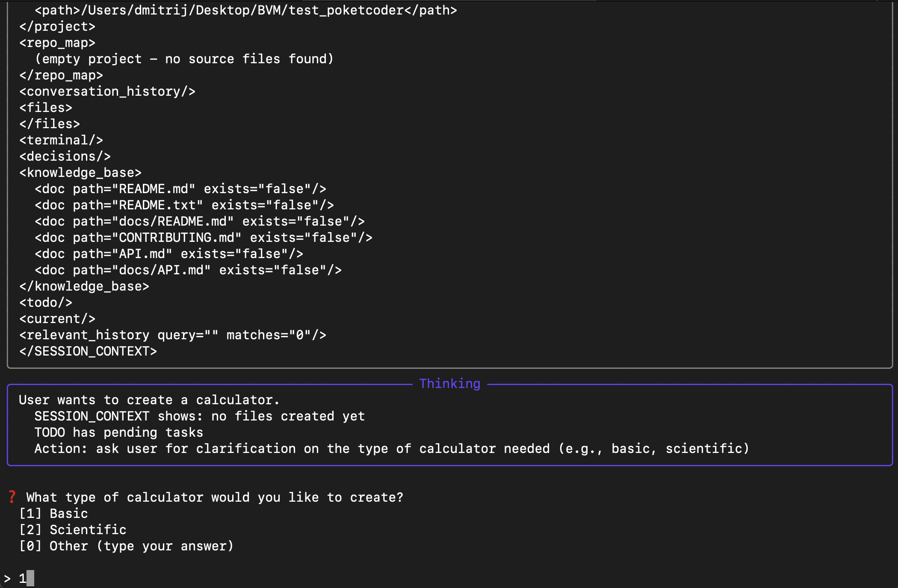This screenshot has width=898, height=588.
Task: Click the prompt arrow symbol
Action: click(x=7, y=579)
